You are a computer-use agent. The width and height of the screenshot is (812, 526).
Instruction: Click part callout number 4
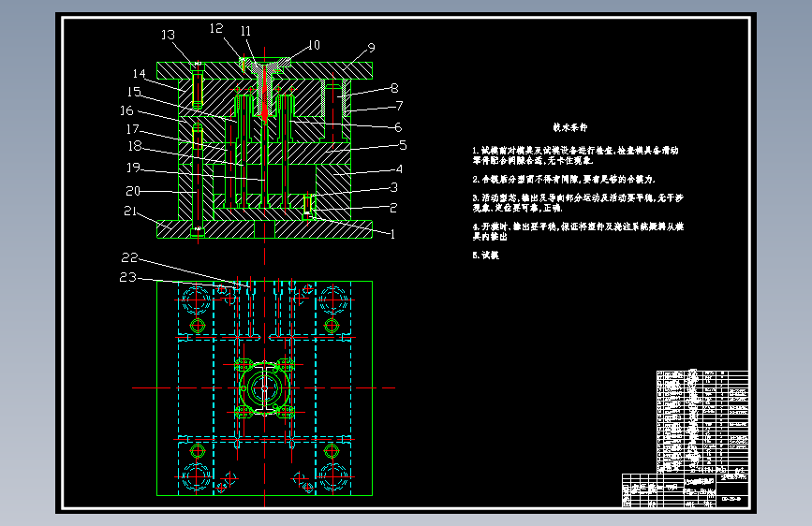click(399, 168)
